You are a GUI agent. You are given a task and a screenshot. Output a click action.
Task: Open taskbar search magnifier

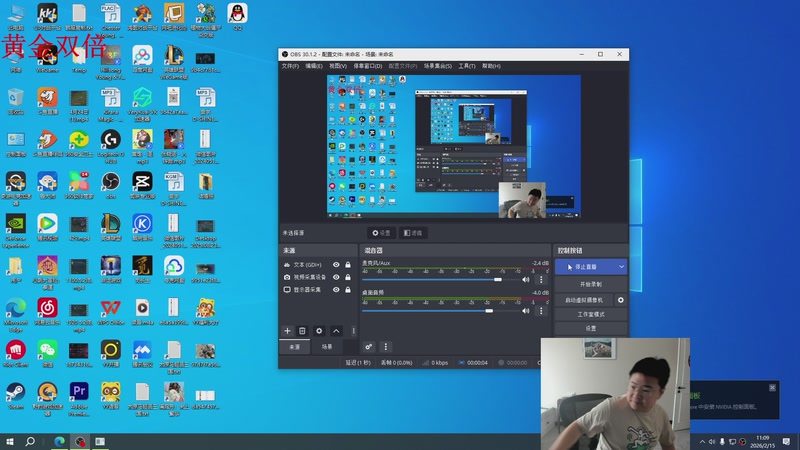pos(30,442)
